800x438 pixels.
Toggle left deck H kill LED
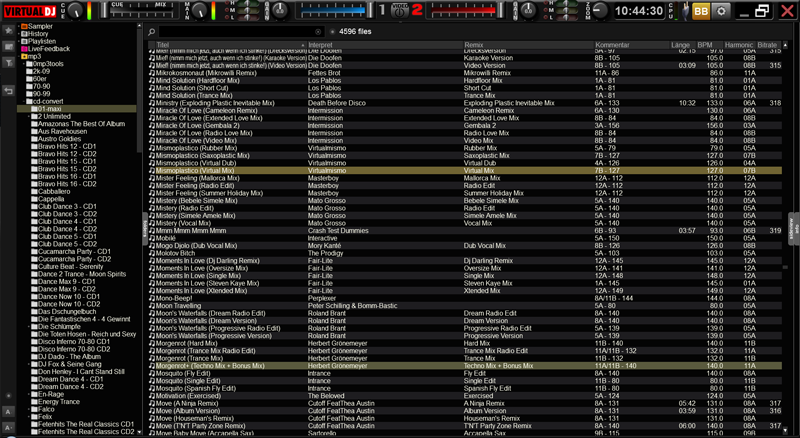coord(227,4)
